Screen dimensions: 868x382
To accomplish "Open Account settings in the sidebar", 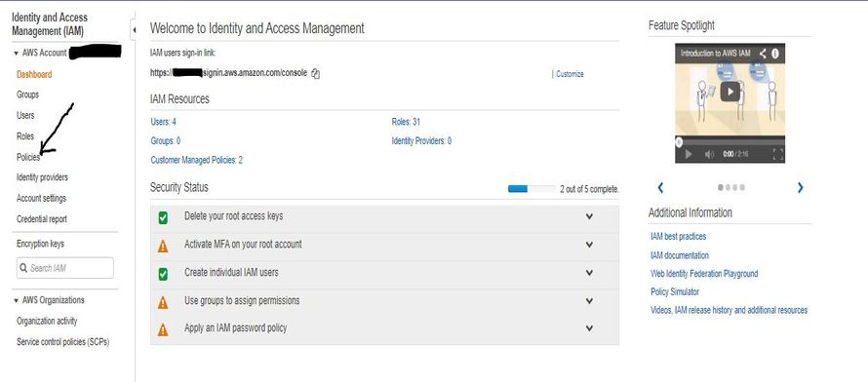I will [42, 199].
